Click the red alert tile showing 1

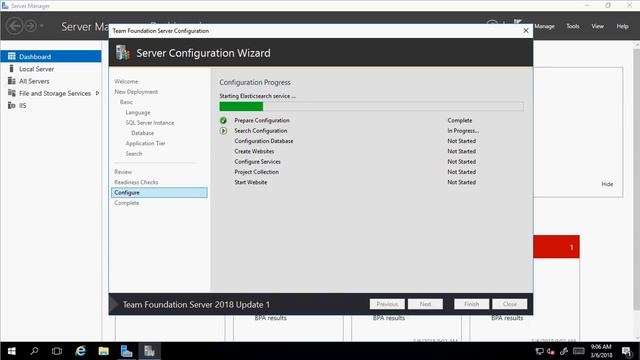tap(556, 247)
